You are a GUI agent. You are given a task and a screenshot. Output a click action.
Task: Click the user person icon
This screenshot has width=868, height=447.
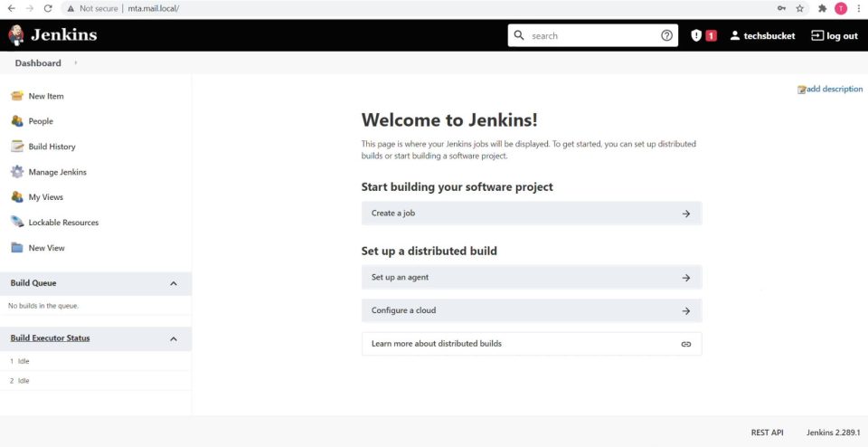tap(734, 35)
